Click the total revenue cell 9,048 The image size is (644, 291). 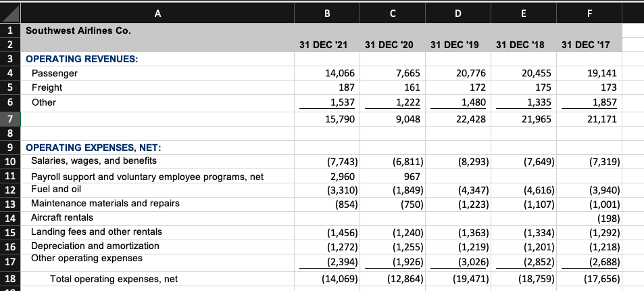pos(408,119)
